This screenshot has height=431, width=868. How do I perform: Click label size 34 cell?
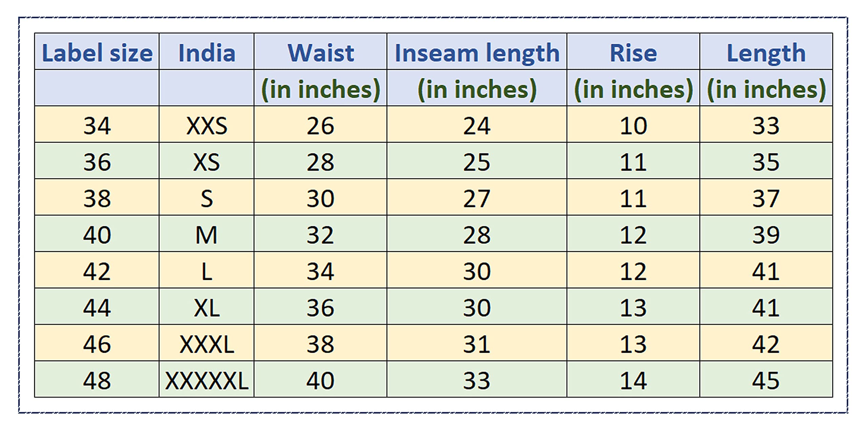coord(97,125)
